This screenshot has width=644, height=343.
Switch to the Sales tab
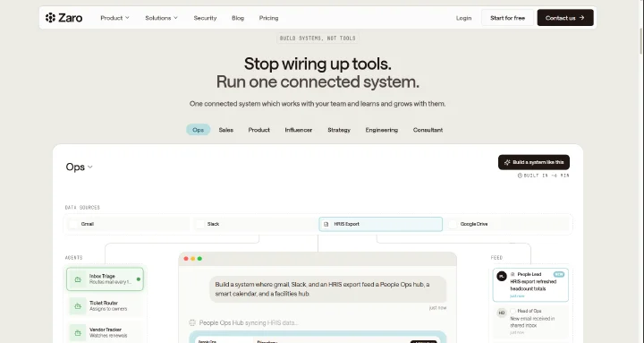[x=226, y=130]
